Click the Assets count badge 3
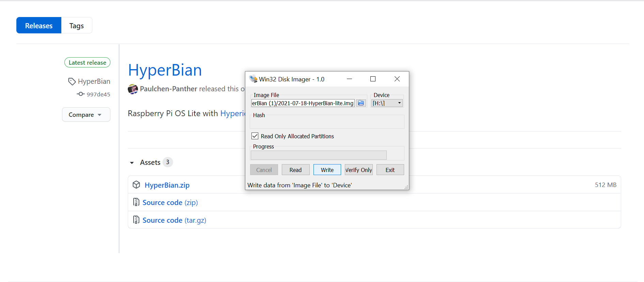 tap(168, 162)
